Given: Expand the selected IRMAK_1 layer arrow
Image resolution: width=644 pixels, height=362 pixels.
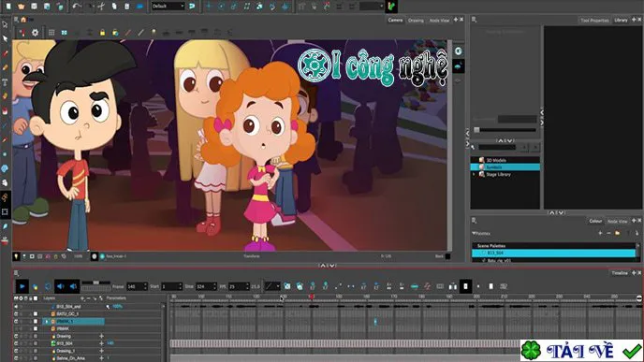Looking at the screenshot, I should click(x=47, y=322).
